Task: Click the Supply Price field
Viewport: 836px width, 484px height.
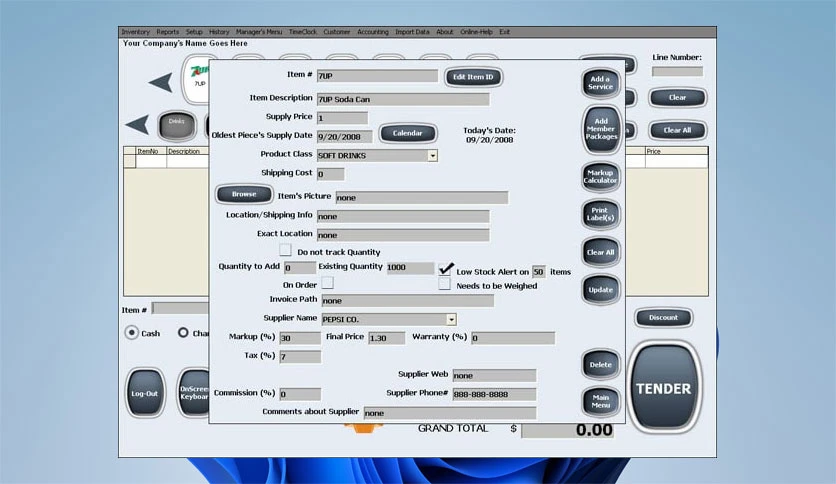Action: pyautogui.click(x=342, y=118)
